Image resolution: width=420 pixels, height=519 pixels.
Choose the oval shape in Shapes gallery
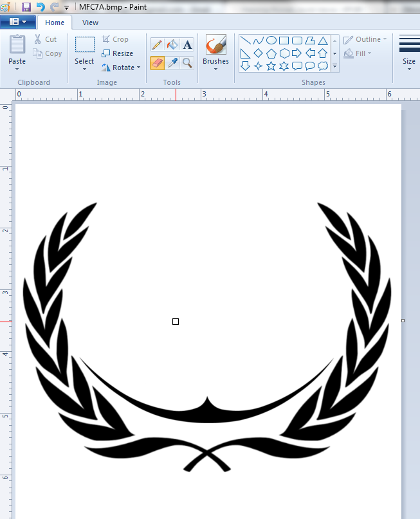click(271, 41)
